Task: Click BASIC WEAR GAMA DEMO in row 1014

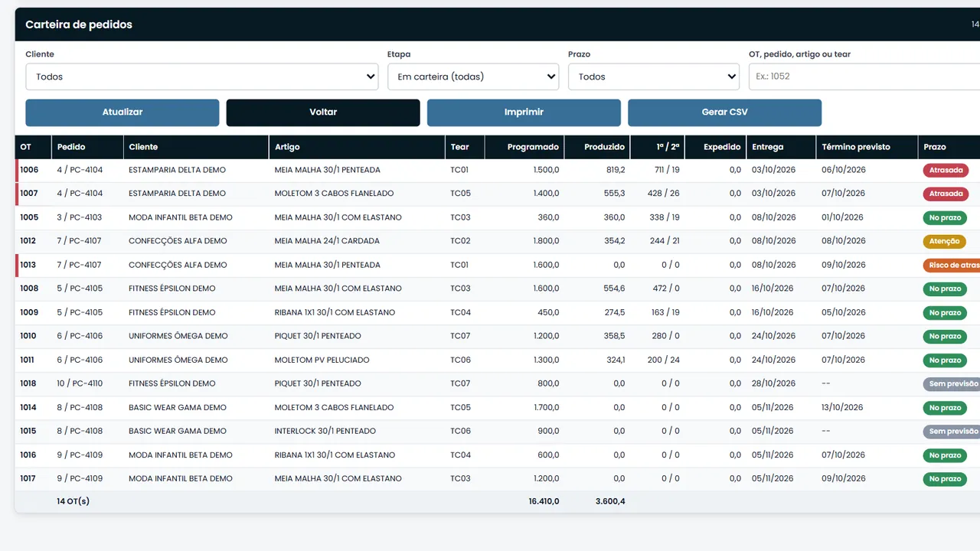Action: [178, 407]
